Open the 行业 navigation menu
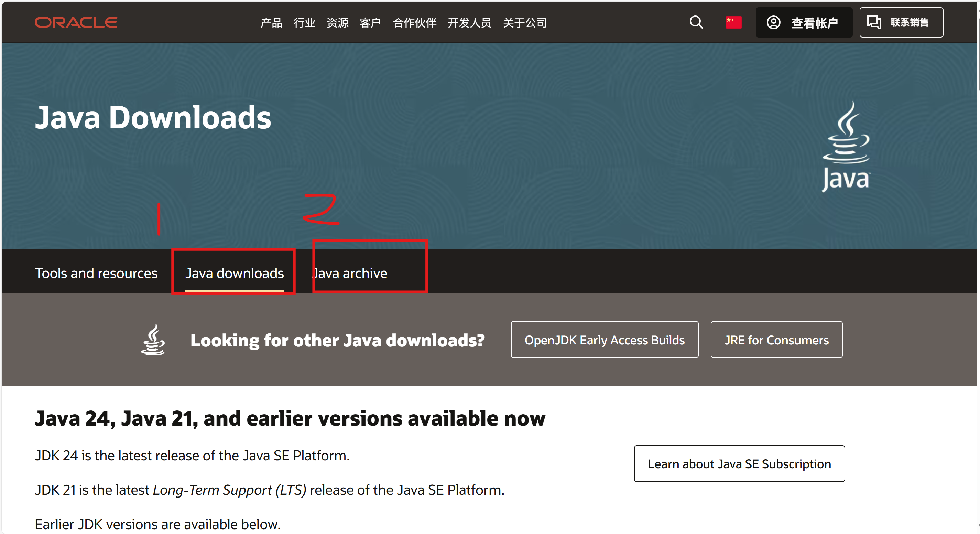This screenshot has width=980, height=534. point(304,23)
